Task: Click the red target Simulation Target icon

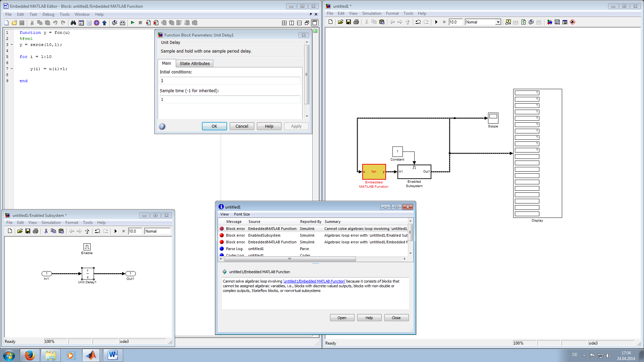Action: tap(97, 23)
